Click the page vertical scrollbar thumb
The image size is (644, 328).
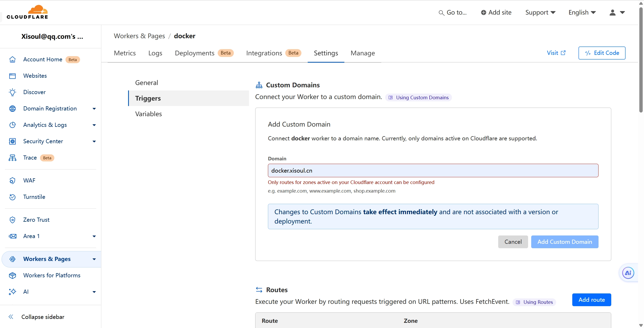point(641,60)
